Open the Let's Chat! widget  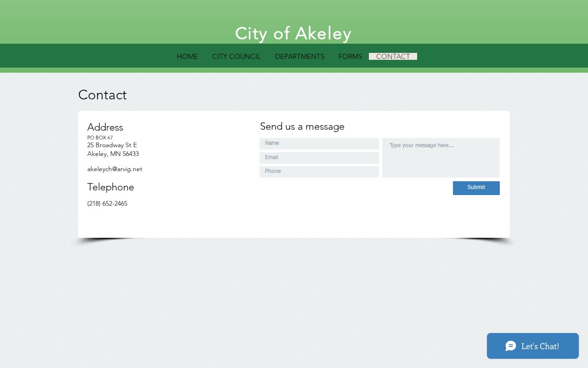click(x=533, y=346)
